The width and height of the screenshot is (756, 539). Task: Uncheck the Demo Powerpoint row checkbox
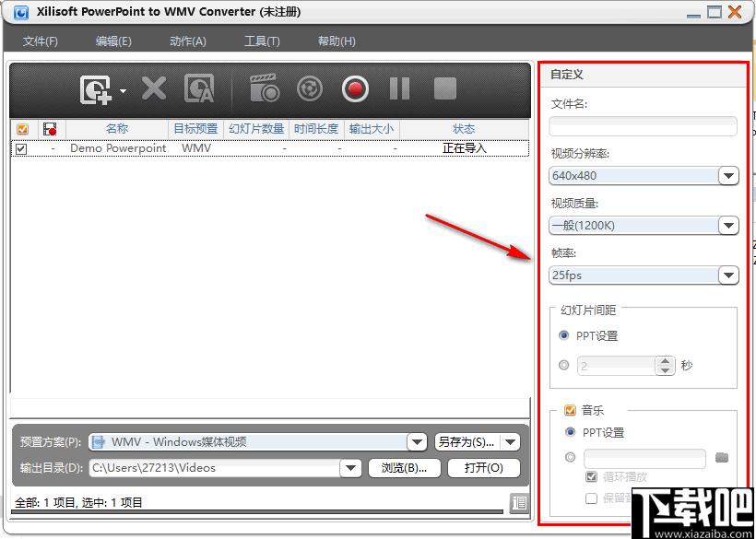coord(21,149)
